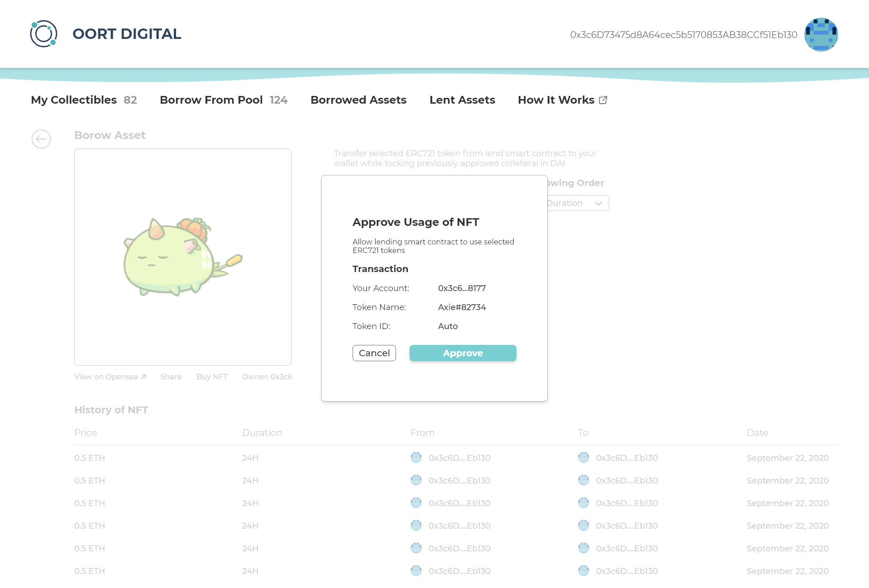Viewport: 869px width, 588px height.
Task: Click the date in the last history row
Action: [788, 571]
